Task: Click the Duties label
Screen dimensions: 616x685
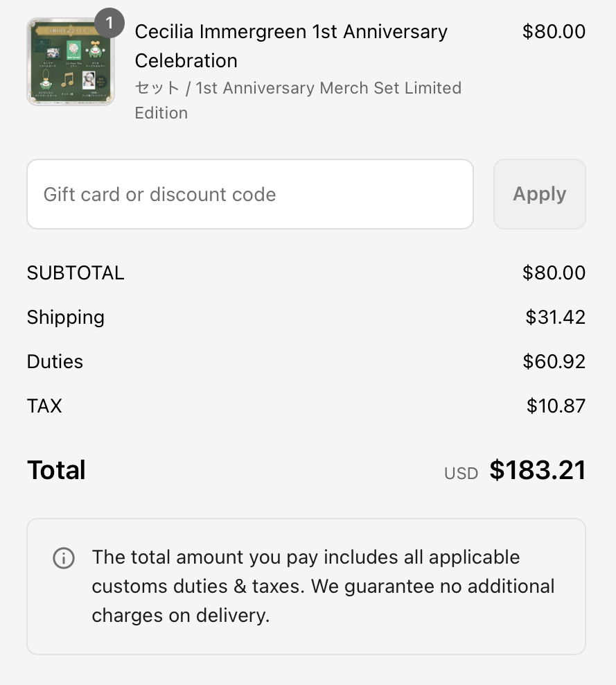Action: (x=55, y=362)
